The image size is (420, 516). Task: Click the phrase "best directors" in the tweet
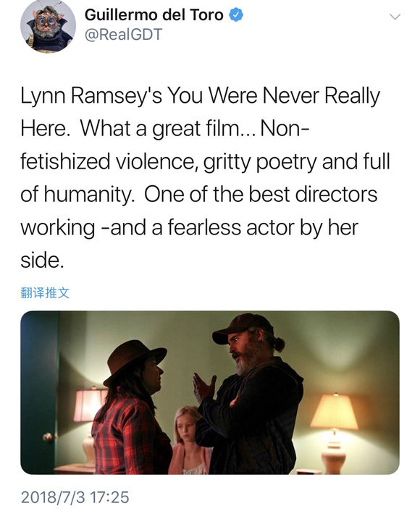313,194
